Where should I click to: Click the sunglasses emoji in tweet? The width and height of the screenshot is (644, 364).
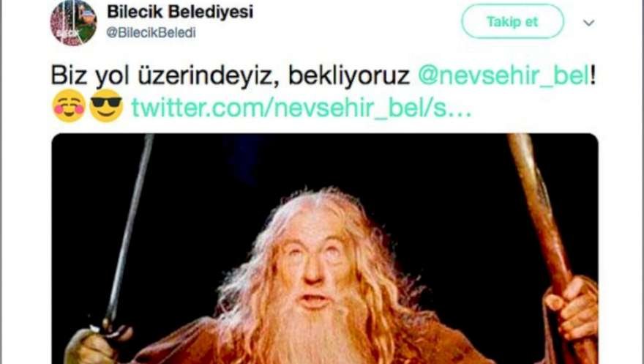pyautogui.click(x=106, y=106)
